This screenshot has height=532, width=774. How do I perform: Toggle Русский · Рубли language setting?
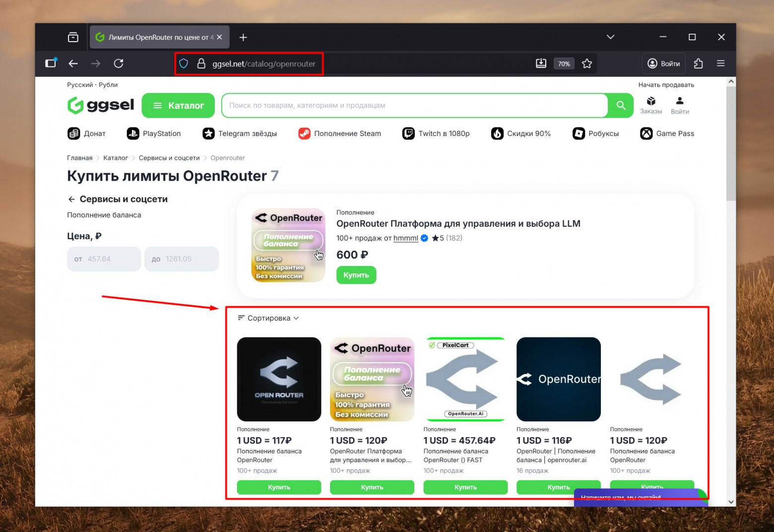tap(92, 84)
